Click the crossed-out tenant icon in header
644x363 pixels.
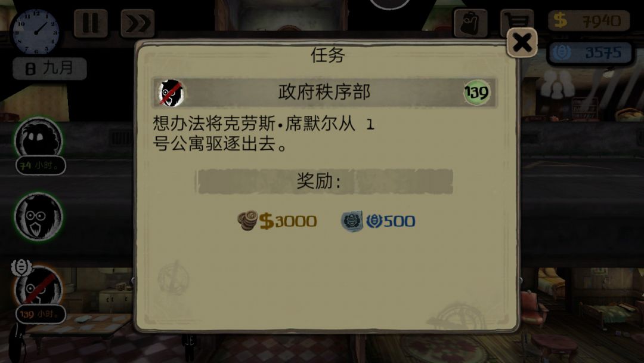(171, 93)
